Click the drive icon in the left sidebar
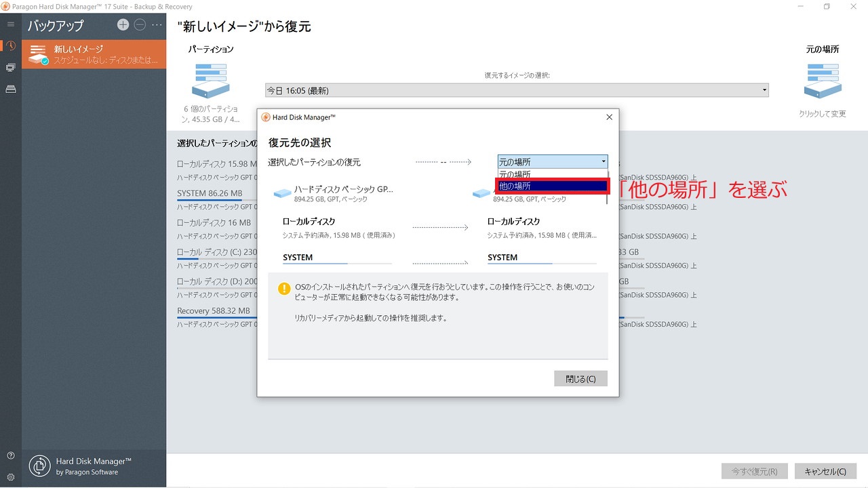868x488 pixels. (x=10, y=89)
